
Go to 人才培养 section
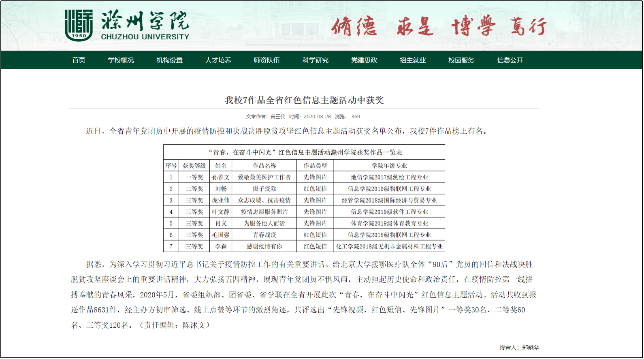pyautogui.click(x=218, y=60)
